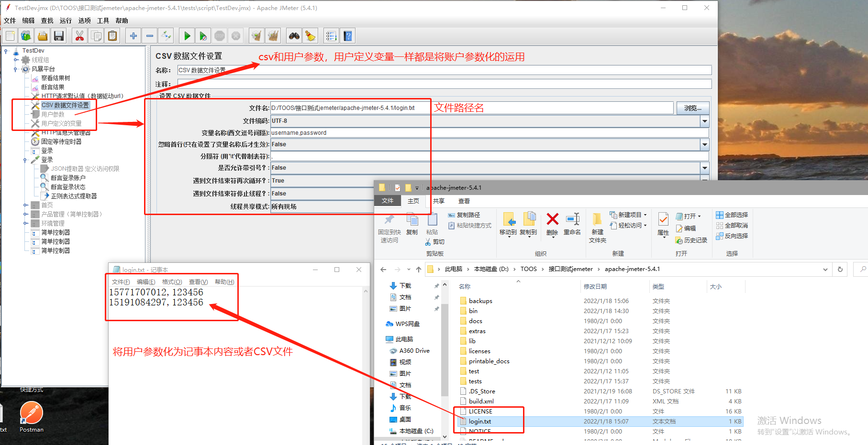Click the Paste clipboard icon in JMeter toolbar
868x445 pixels.
[x=112, y=36]
